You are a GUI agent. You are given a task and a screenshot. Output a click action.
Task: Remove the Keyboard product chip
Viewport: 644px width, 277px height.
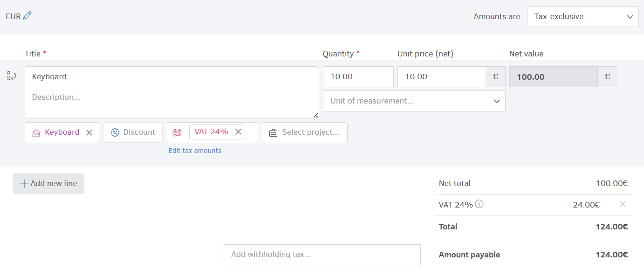89,132
